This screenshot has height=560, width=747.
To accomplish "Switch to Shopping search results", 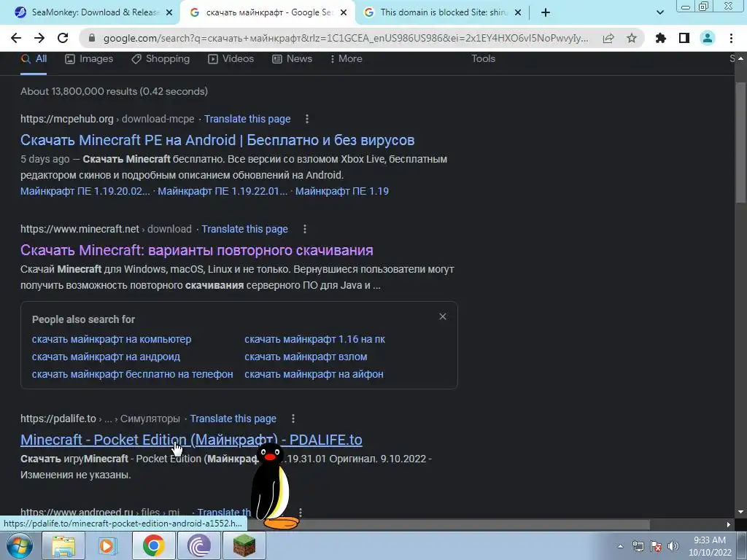I will (x=160, y=59).
